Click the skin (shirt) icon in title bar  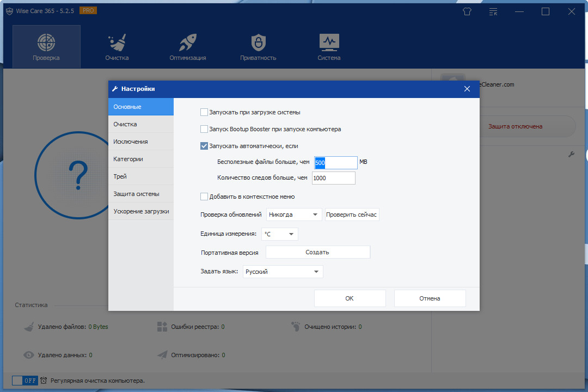click(x=467, y=11)
